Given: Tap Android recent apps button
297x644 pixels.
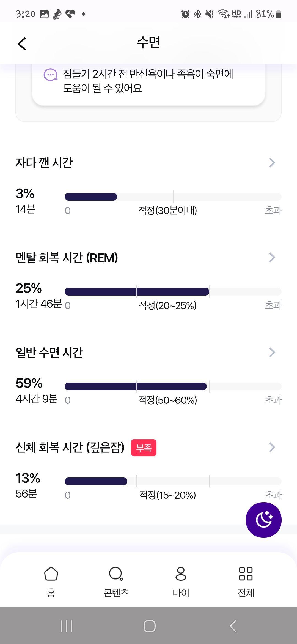Looking at the screenshot, I should [x=67, y=626].
